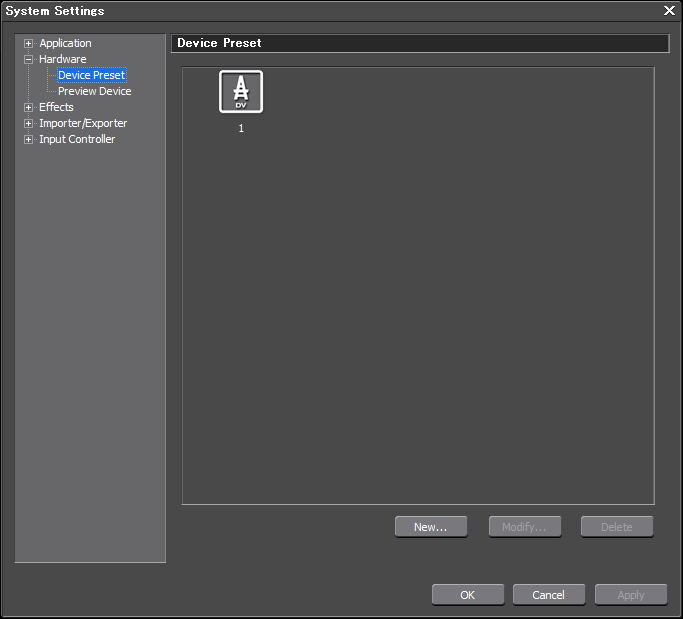Screen dimensions: 683x619
Task: Expand the Effects tree node
Action: (28, 107)
